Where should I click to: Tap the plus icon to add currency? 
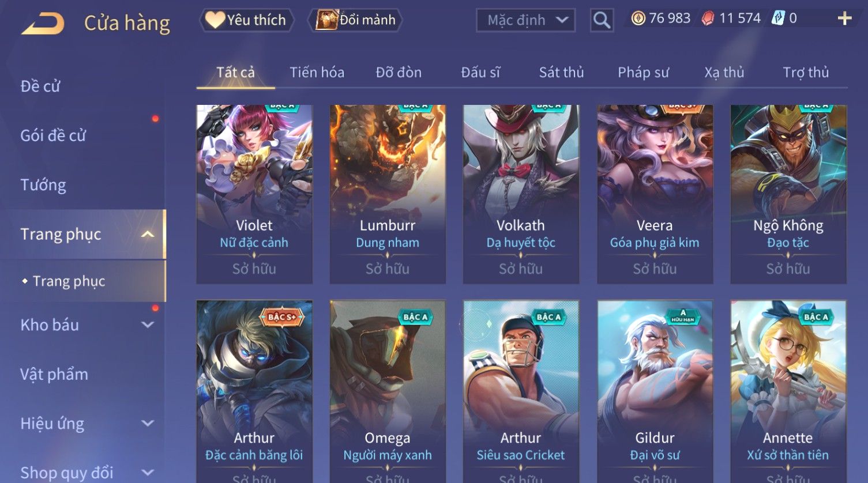(844, 19)
